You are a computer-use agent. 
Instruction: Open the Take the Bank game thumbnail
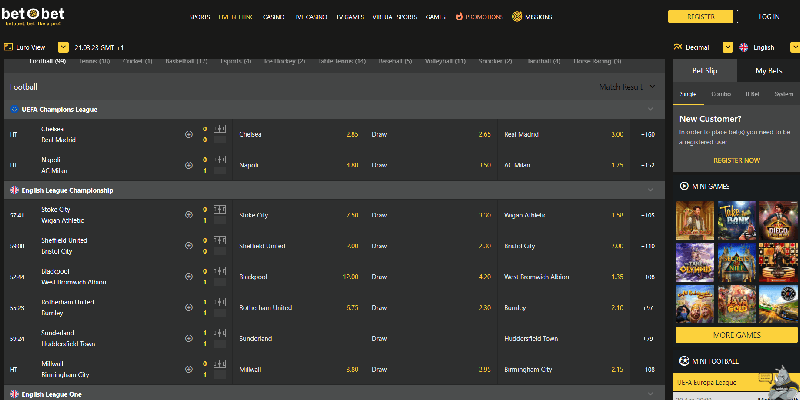point(736,220)
